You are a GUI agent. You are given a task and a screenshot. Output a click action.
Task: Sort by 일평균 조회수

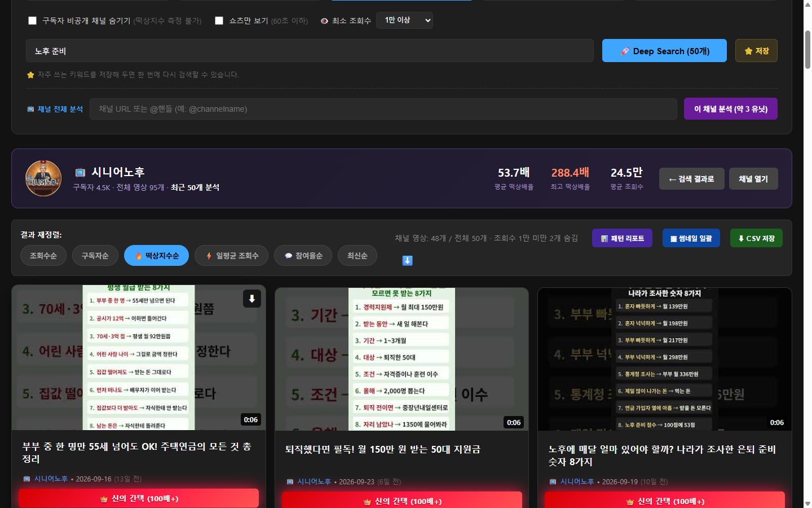[231, 256]
